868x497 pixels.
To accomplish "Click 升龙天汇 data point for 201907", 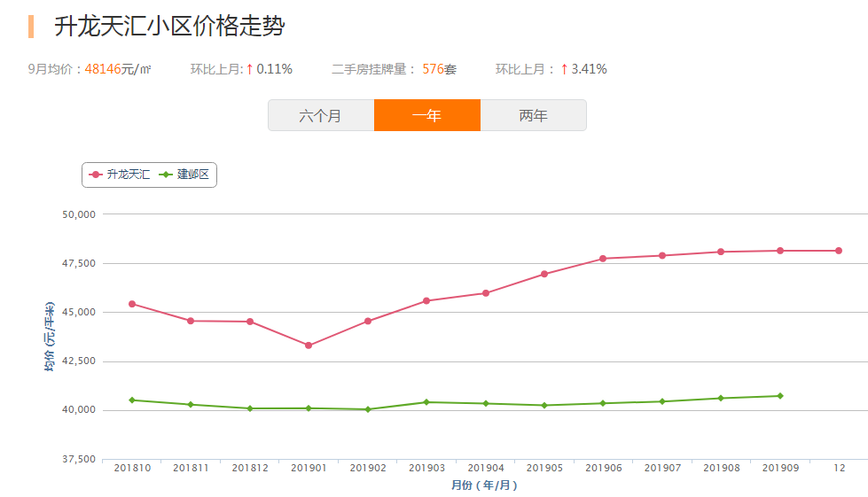I will coord(662,256).
